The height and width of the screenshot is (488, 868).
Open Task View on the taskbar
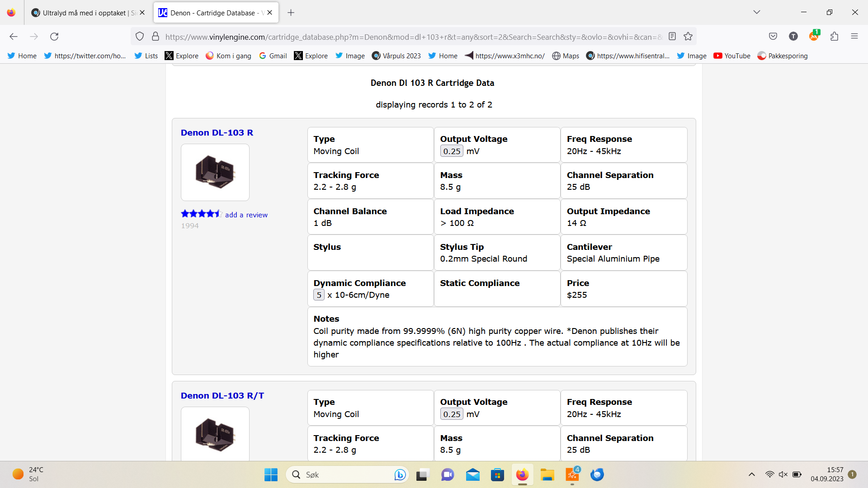point(422,474)
